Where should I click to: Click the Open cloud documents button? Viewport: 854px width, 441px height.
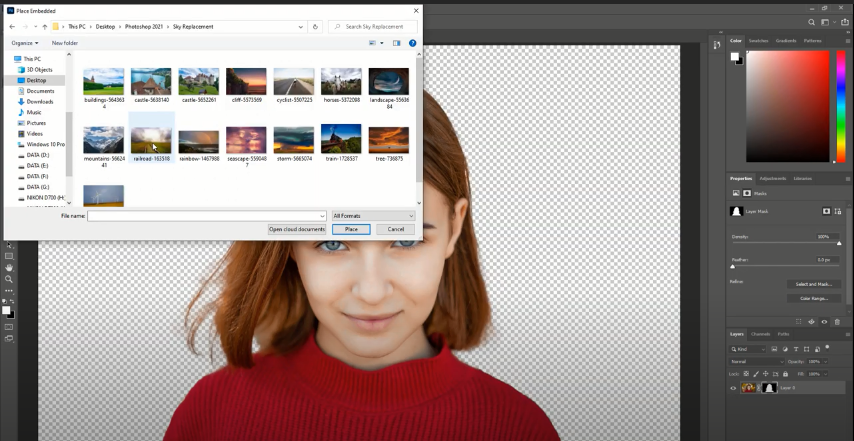(x=297, y=229)
